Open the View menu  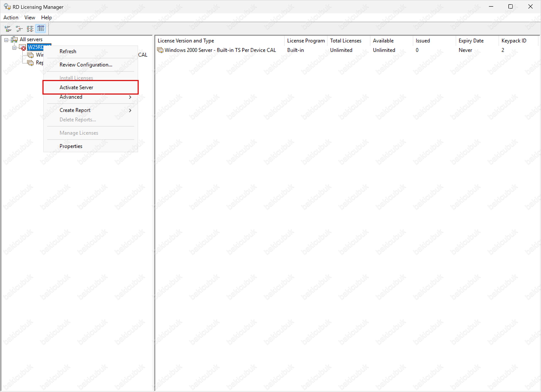click(x=30, y=17)
